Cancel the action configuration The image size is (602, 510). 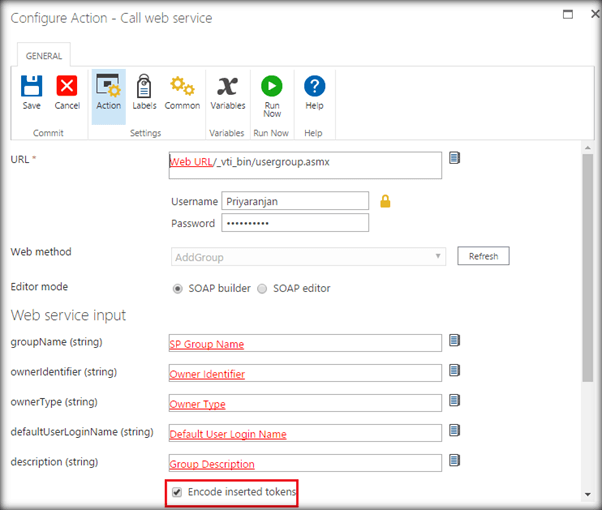tap(67, 92)
